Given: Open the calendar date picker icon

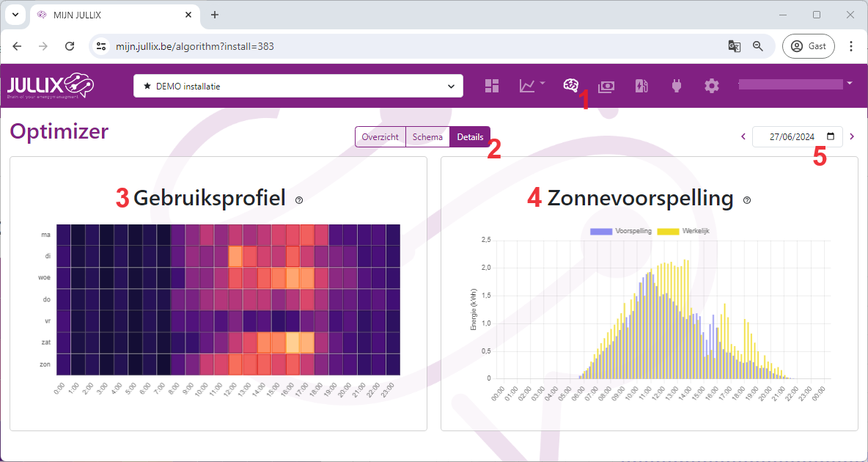Looking at the screenshot, I should 831,136.
